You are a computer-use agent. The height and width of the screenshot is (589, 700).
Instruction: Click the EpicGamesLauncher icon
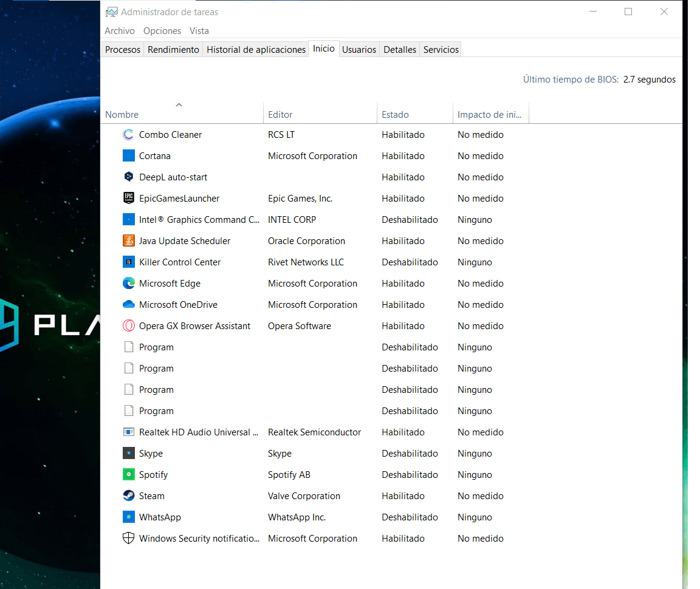coord(129,198)
